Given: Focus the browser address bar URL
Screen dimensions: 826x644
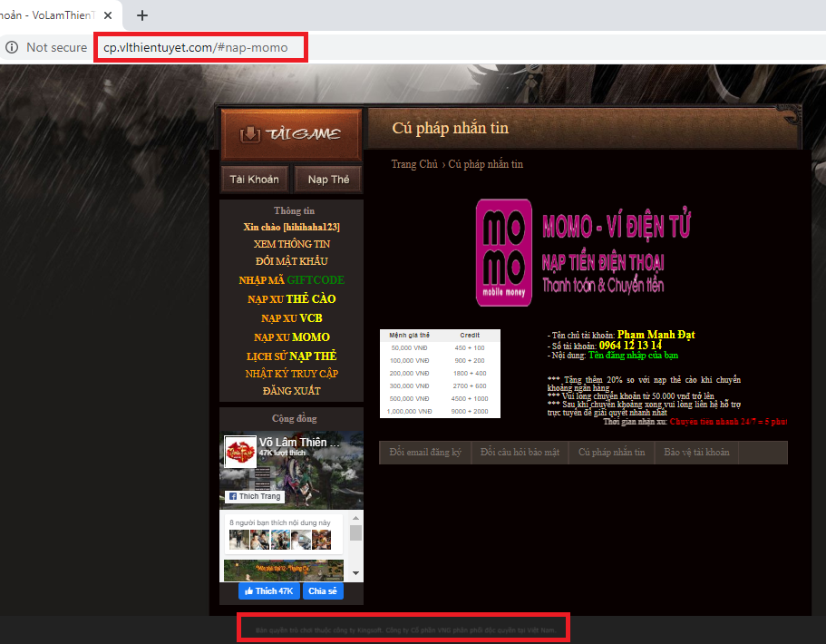Looking at the screenshot, I should pos(201,47).
